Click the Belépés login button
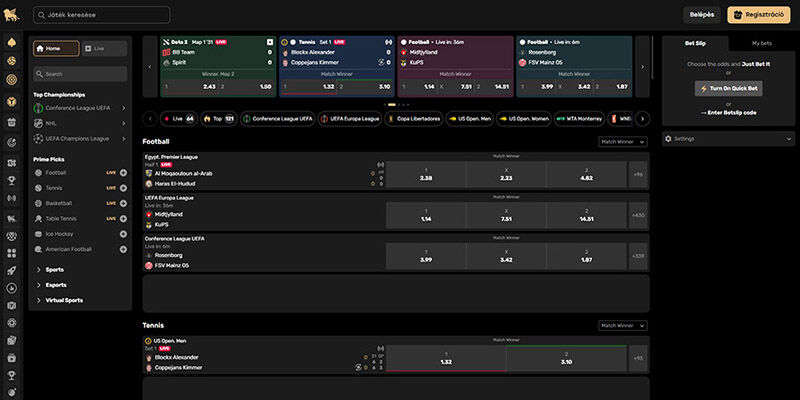800x400 pixels. click(702, 15)
